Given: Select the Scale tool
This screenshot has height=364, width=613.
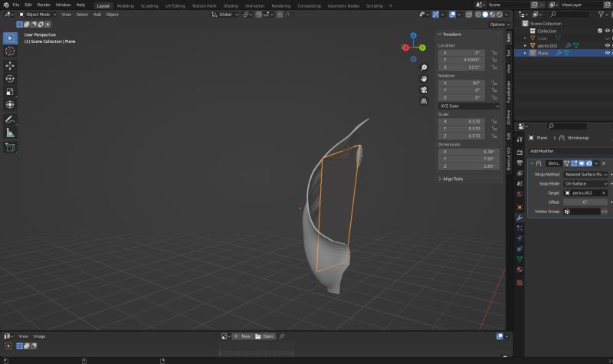Looking at the screenshot, I should tap(10, 92).
